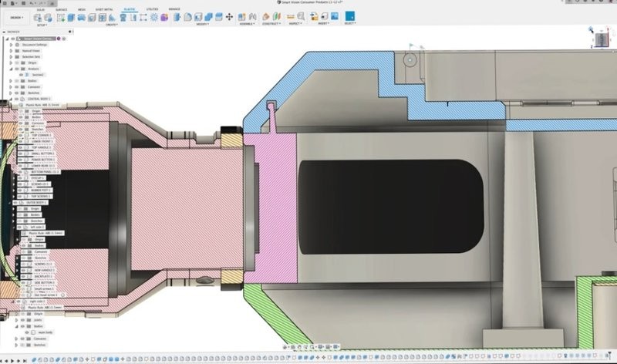Viewport: 617px width, 364px height.
Task: Click the ViewCube in the corner
Action: pos(597,37)
